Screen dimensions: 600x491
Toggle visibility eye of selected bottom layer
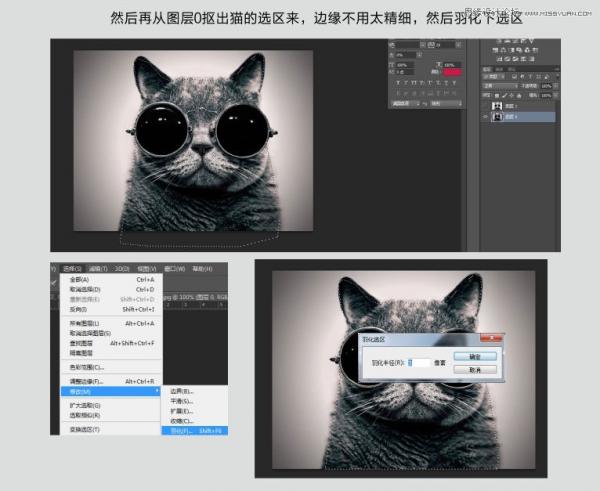(x=487, y=117)
